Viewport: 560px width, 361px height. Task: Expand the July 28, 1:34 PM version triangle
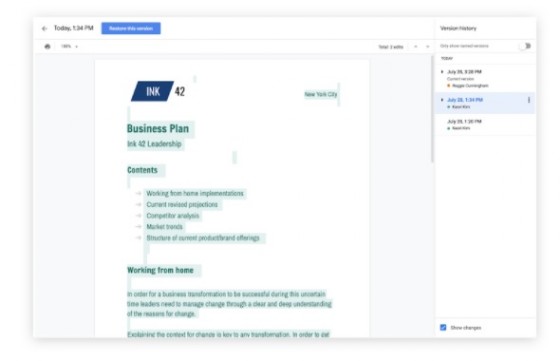pyautogui.click(x=442, y=100)
